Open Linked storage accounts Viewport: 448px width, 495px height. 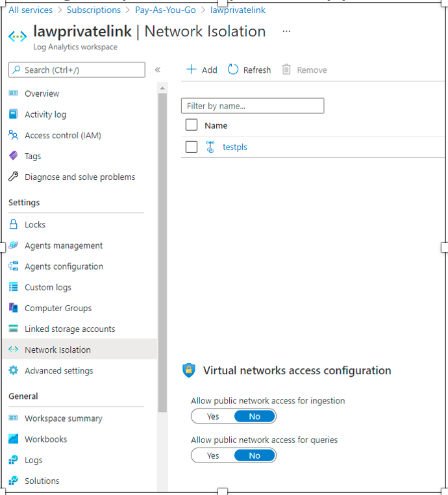point(69,329)
